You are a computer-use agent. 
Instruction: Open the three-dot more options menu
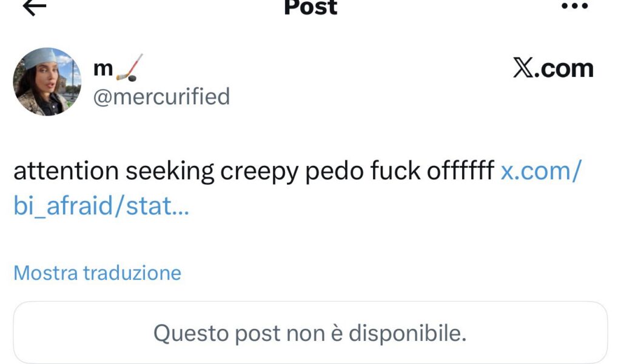pyautogui.click(x=575, y=5)
